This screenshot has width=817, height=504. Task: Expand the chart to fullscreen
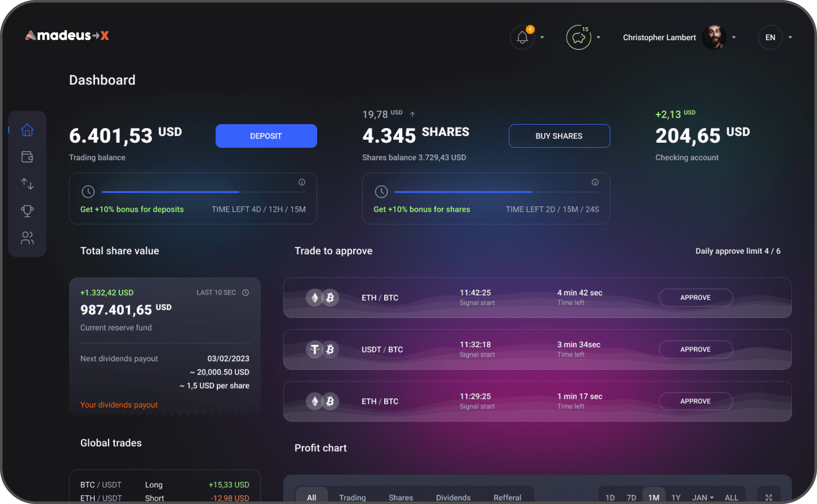[x=769, y=497]
